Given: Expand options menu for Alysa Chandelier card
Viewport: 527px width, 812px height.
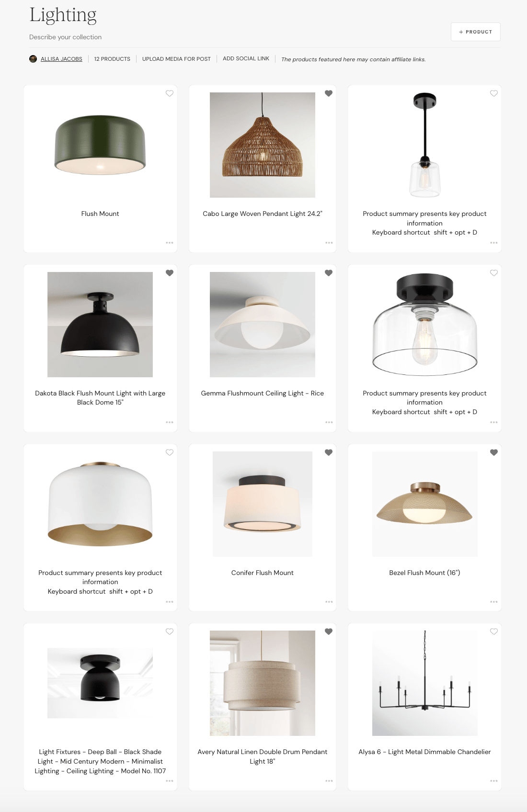Looking at the screenshot, I should click(x=494, y=781).
